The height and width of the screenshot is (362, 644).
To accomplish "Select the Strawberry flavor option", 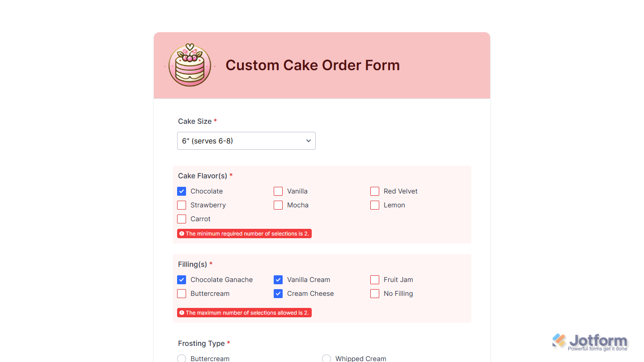I will (x=182, y=205).
